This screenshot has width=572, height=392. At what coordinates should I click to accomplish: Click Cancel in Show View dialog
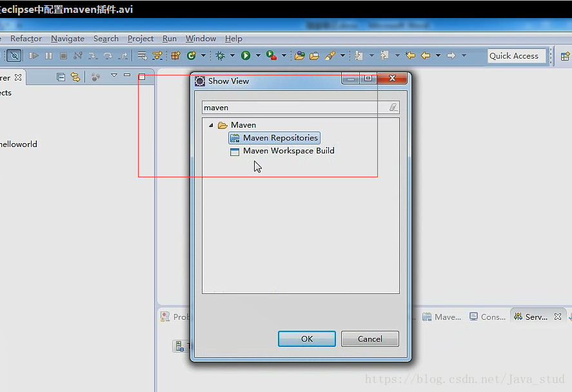pyautogui.click(x=370, y=338)
